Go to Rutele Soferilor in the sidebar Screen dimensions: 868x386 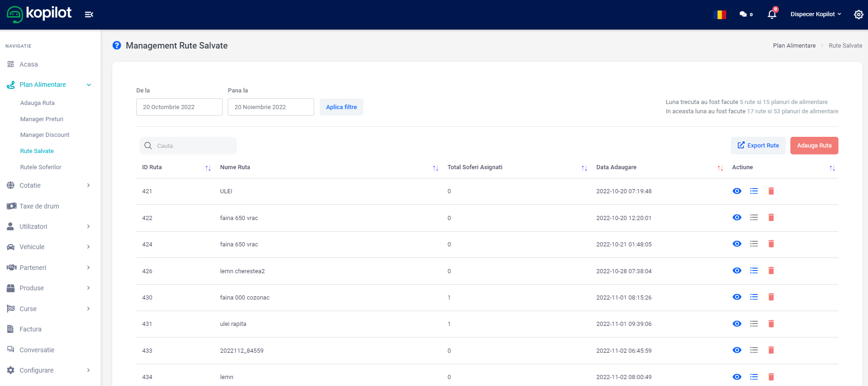point(41,167)
